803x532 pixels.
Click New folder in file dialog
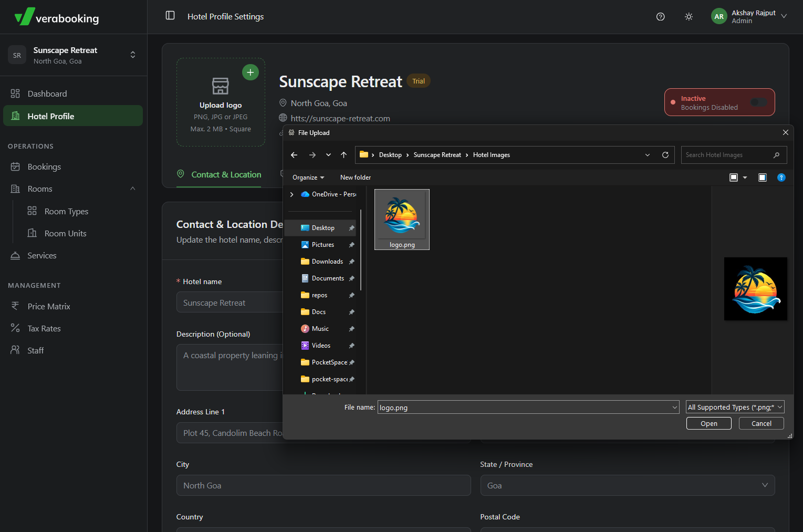click(x=356, y=178)
